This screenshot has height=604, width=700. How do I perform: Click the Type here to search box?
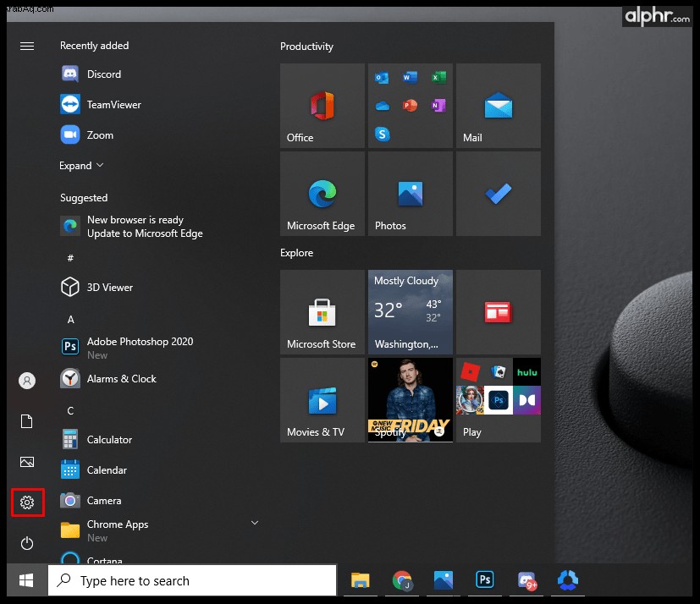click(x=192, y=580)
